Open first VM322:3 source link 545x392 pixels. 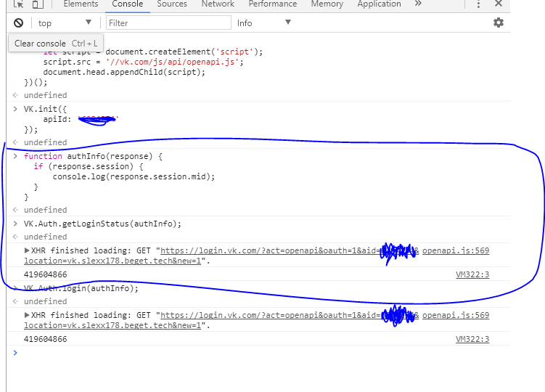[472, 274]
